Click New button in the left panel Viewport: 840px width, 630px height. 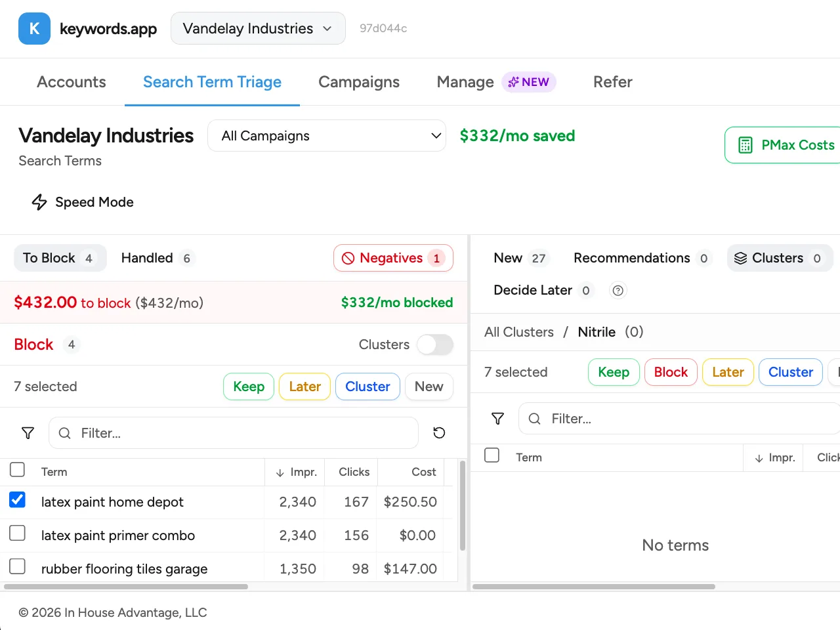click(x=429, y=387)
